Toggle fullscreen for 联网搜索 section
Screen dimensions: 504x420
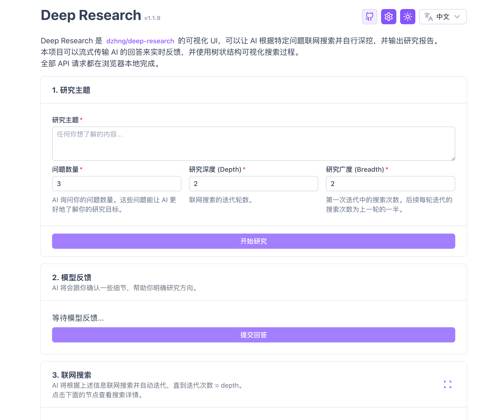[x=447, y=384]
